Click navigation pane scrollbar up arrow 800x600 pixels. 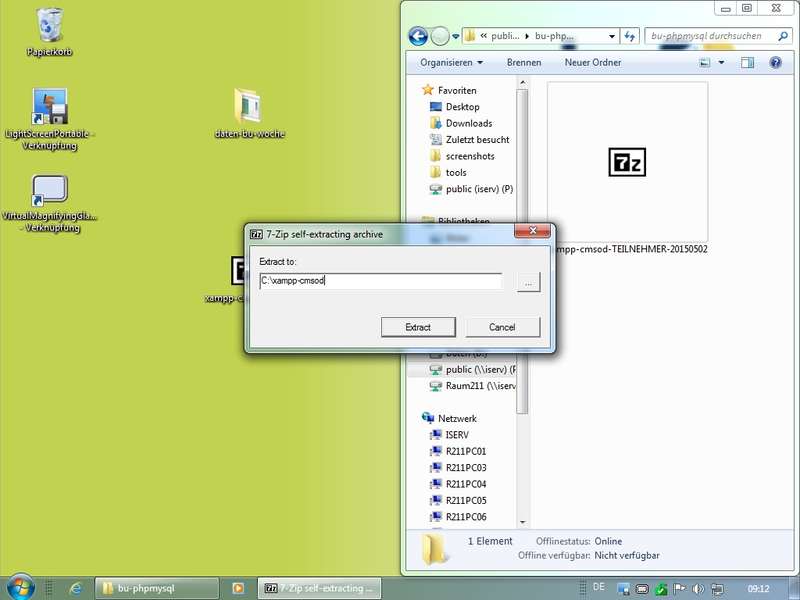[x=522, y=83]
